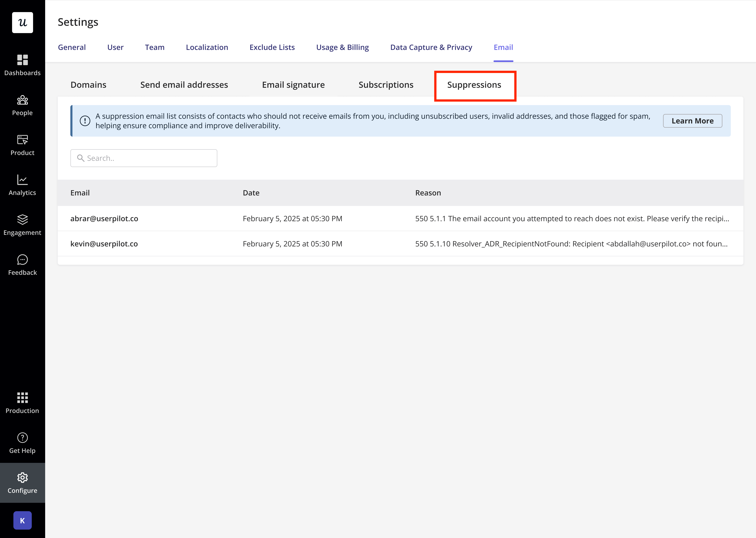
Task: Open the Engagement layers icon
Action: tap(22, 220)
